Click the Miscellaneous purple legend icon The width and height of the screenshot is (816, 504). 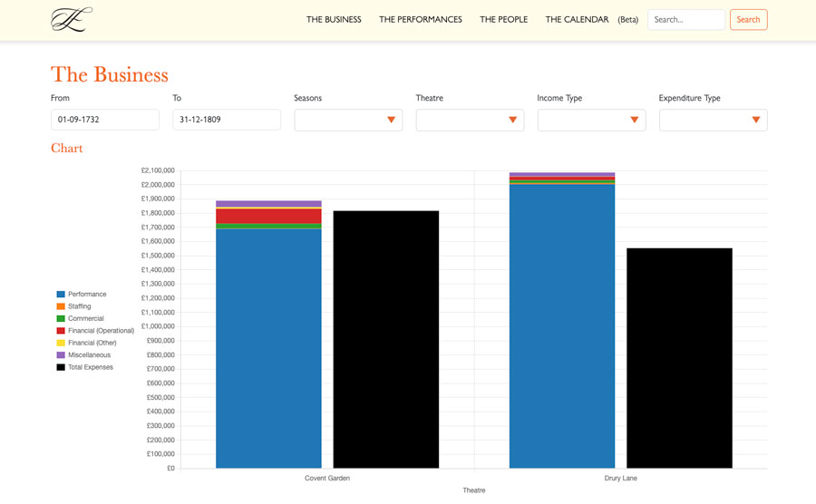[x=61, y=355]
